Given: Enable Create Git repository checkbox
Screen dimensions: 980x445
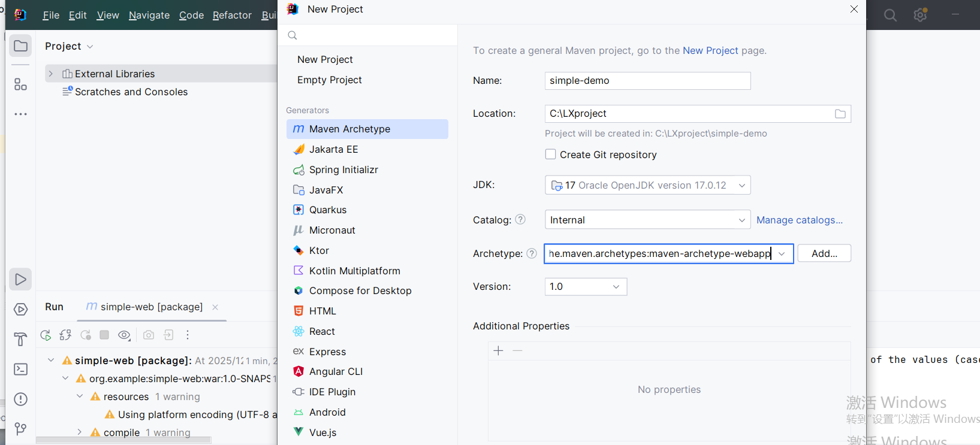Looking at the screenshot, I should 550,155.
